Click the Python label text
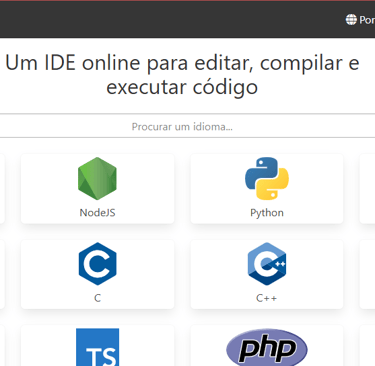This screenshot has height=366, width=375. (x=267, y=213)
